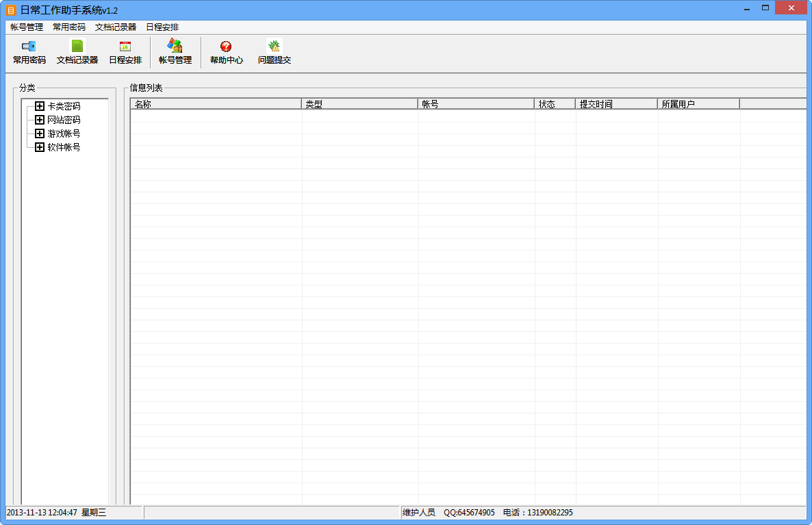The width and height of the screenshot is (812, 525).
Task: Open the 常用密码 toolbar icon
Action: click(x=29, y=52)
